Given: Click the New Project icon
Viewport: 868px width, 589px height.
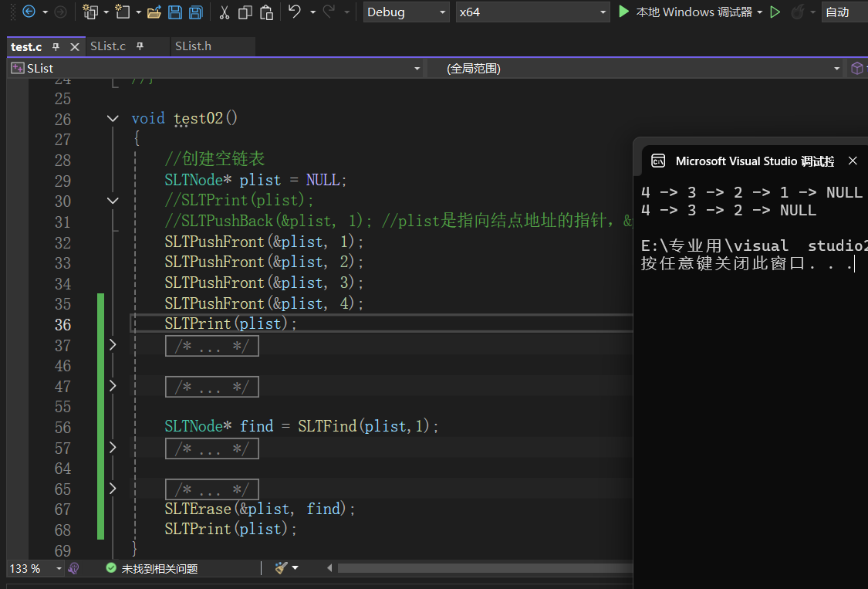Looking at the screenshot, I should [x=90, y=12].
